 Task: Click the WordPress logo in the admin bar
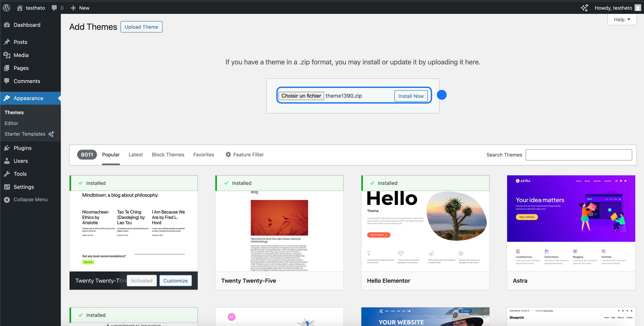pos(6,8)
